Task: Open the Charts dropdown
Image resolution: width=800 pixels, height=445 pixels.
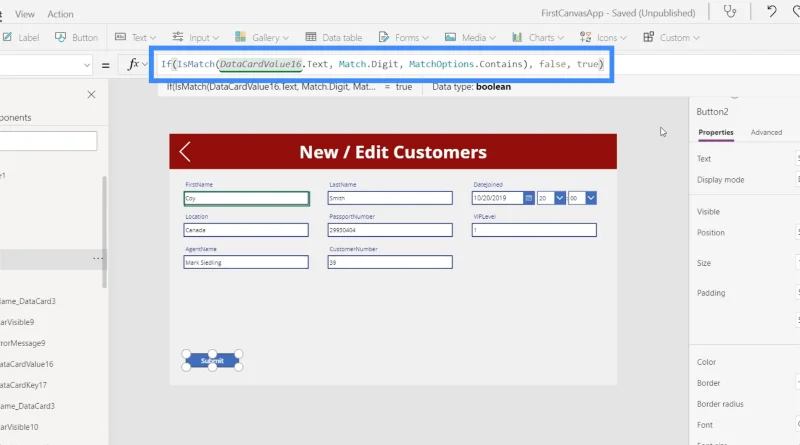Action: pyautogui.click(x=538, y=37)
